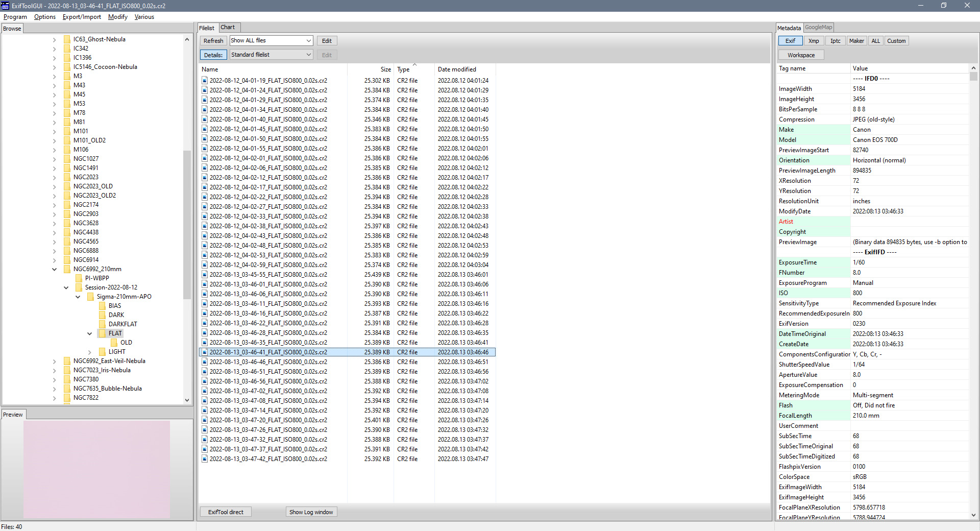Click the pink flat-frame preview image
The width and height of the screenshot is (980, 531).
96,469
